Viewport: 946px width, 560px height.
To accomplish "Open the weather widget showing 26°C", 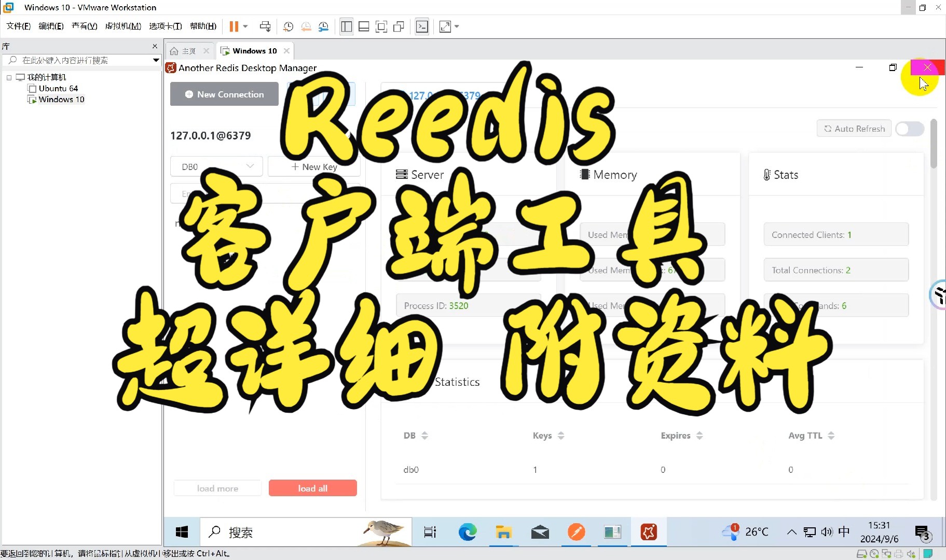I will tap(746, 532).
